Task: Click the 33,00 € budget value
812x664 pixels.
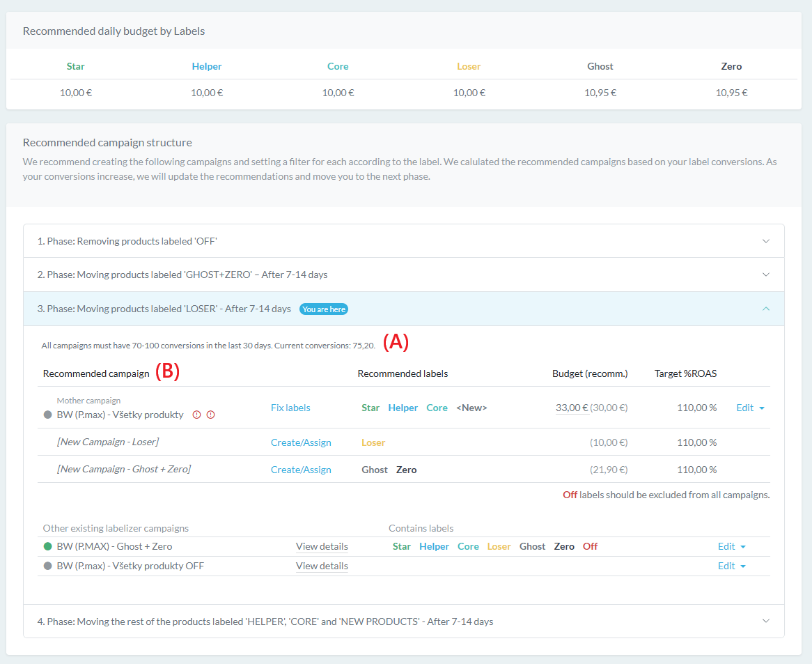Action: coord(572,408)
